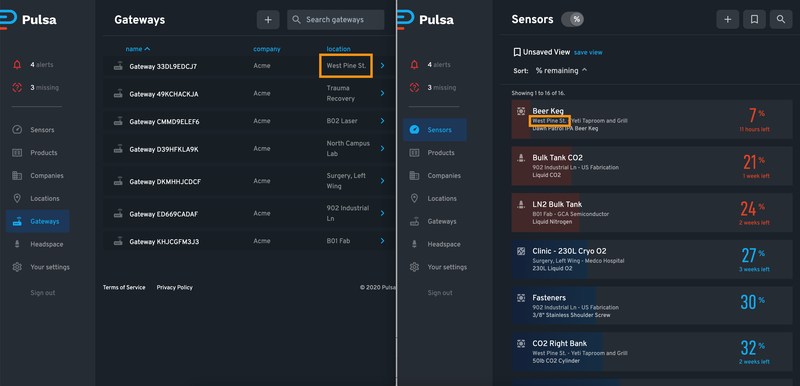Open the Bulk Tank CO2 sensor card
The height and width of the screenshot is (386, 800).
tap(652, 166)
